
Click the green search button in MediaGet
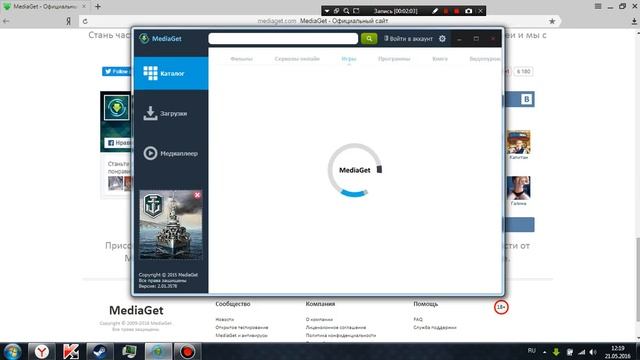click(369, 38)
